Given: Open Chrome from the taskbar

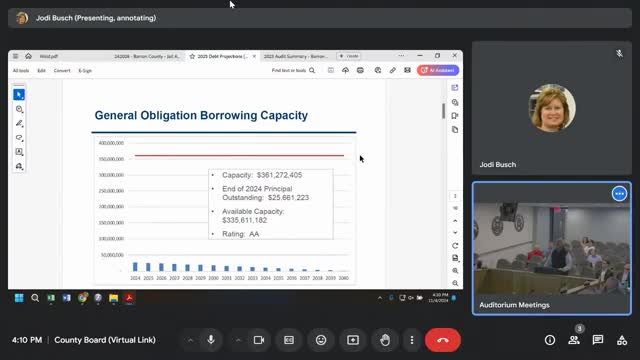Looking at the screenshot, I should [82, 298].
